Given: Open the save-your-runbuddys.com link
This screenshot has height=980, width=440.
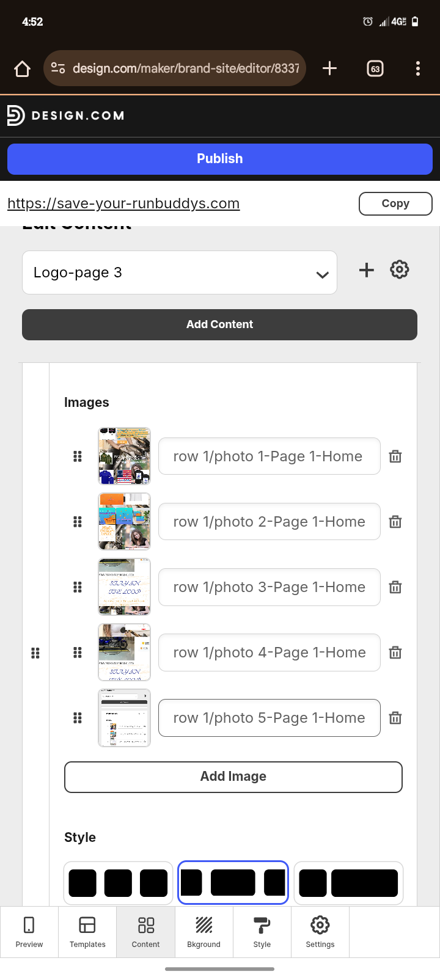Looking at the screenshot, I should point(123,203).
